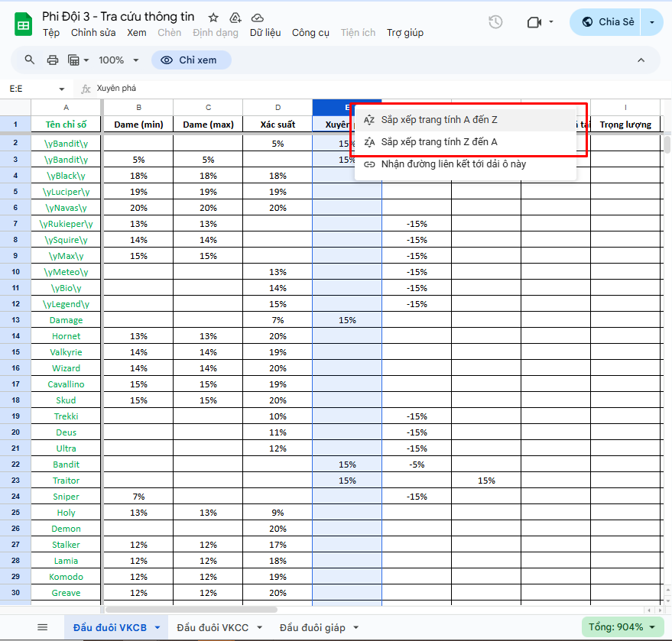
Task: Open dropdown arrow beside Chia Sẻ
Action: click(652, 22)
